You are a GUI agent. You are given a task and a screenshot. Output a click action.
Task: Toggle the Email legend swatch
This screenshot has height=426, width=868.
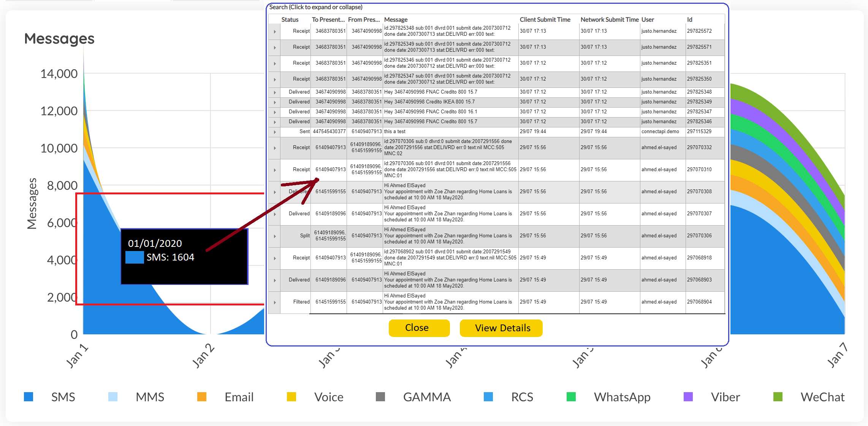[x=202, y=397]
